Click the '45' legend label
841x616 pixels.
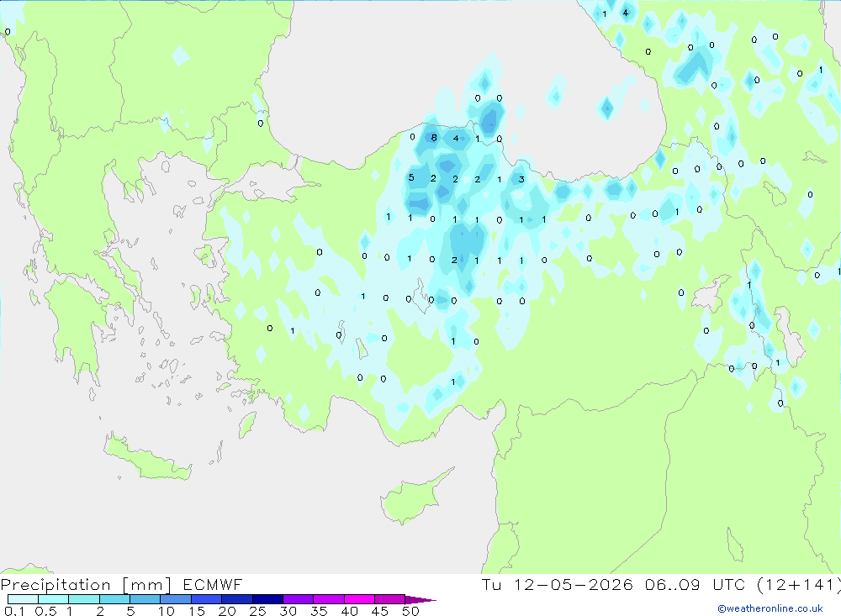(380, 611)
